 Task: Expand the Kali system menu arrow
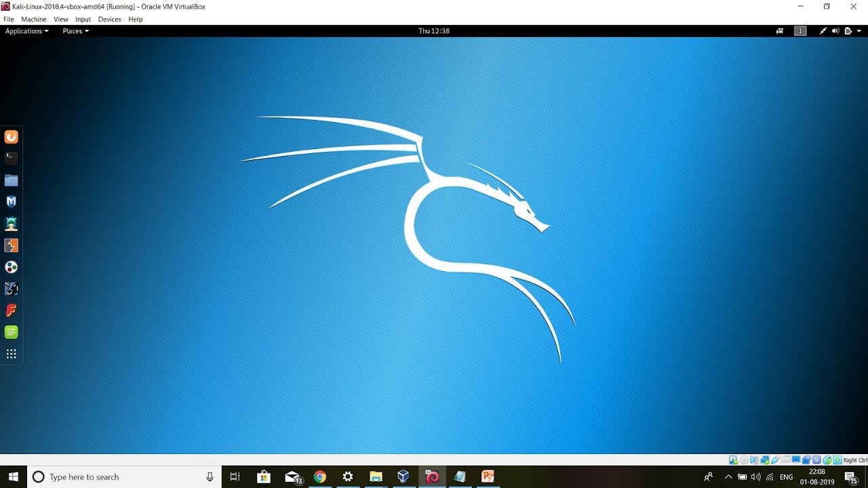point(858,31)
